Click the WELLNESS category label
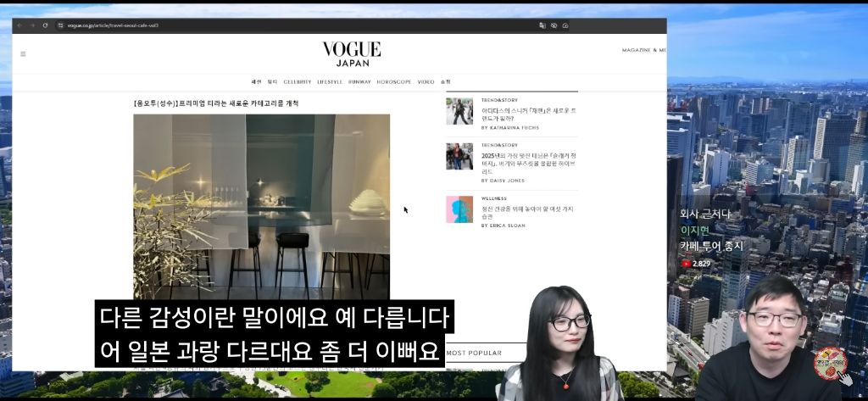868x401 pixels. (x=494, y=198)
